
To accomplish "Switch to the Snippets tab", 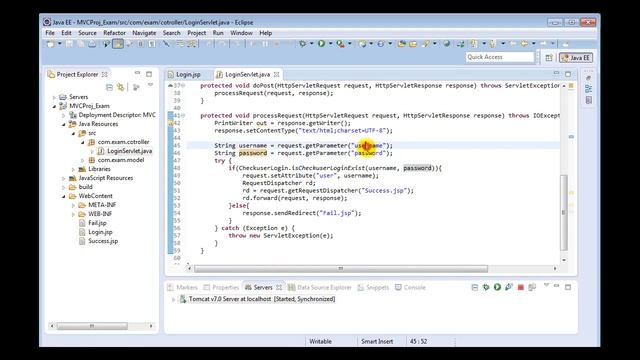I will (373, 287).
